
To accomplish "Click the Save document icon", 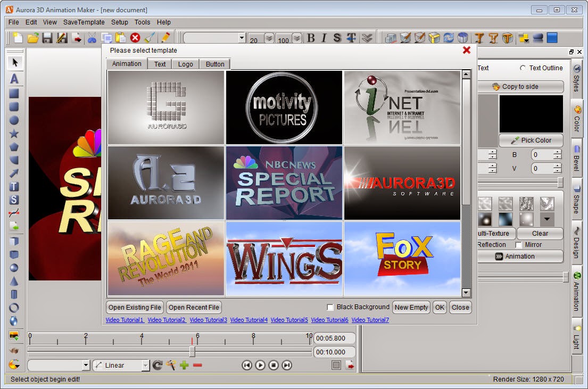I will (x=48, y=38).
